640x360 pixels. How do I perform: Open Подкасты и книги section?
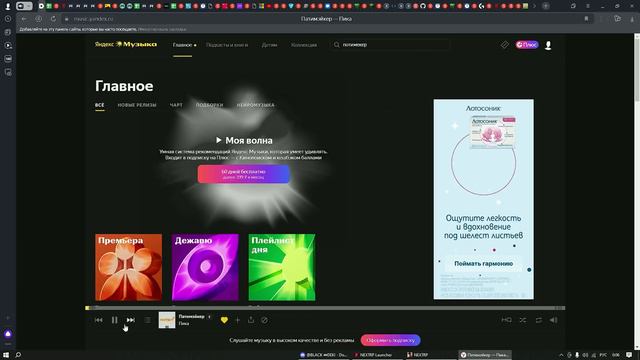click(x=227, y=45)
